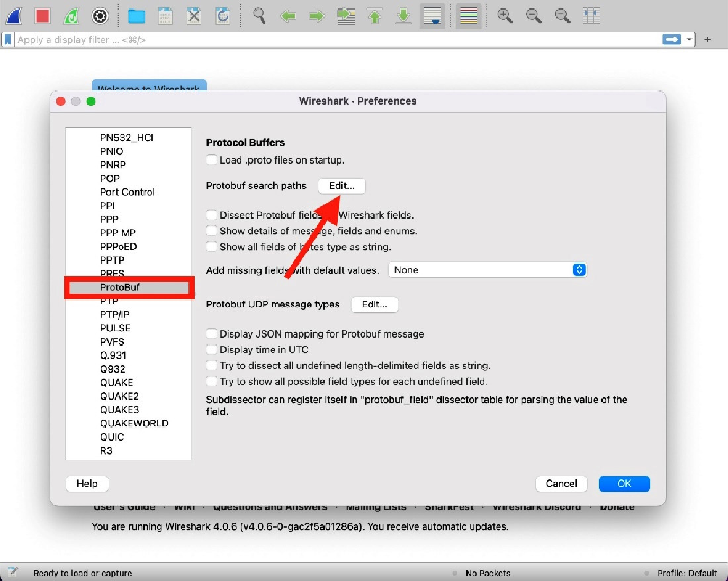Select POP protocol

point(110,178)
